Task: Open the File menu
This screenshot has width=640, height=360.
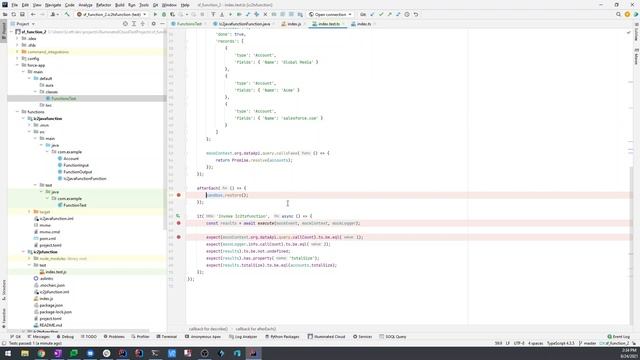Action: (x=14, y=5)
